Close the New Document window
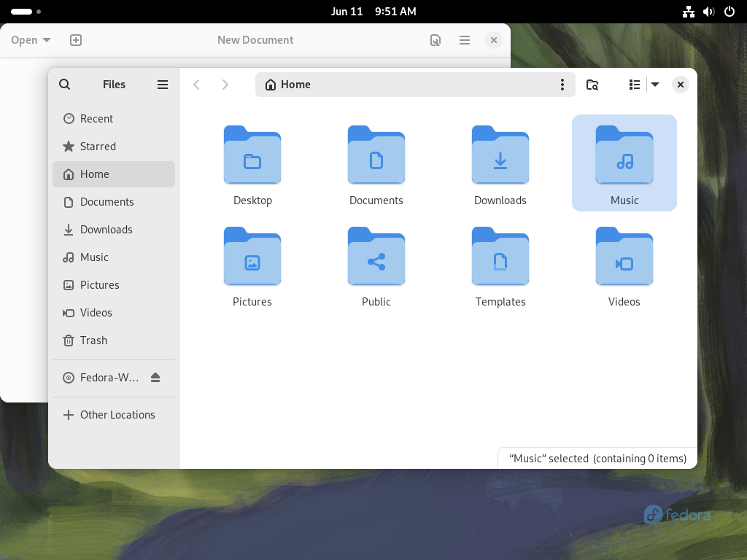 point(494,40)
